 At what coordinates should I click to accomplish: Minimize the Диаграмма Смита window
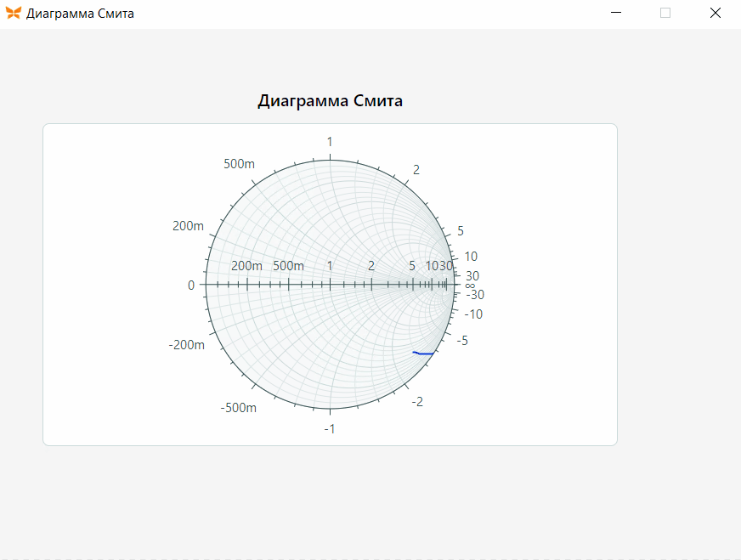pyautogui.click(x=616, y=14)
